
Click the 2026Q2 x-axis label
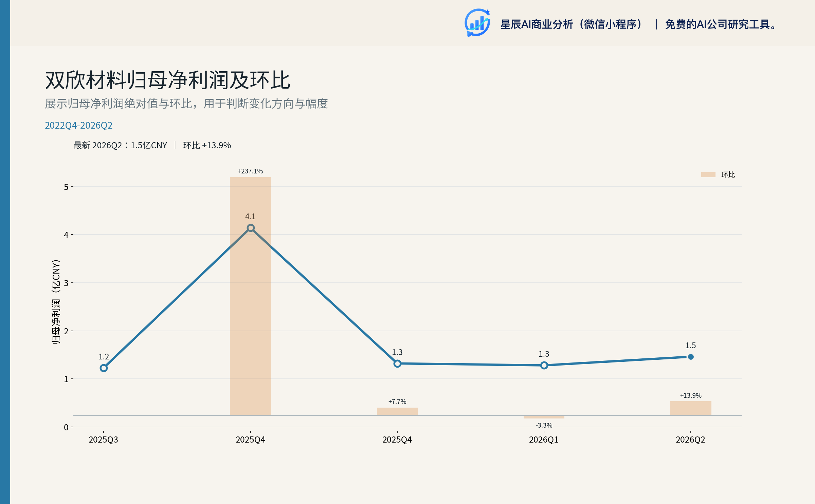pyautogui.click(x=690, y=440)
